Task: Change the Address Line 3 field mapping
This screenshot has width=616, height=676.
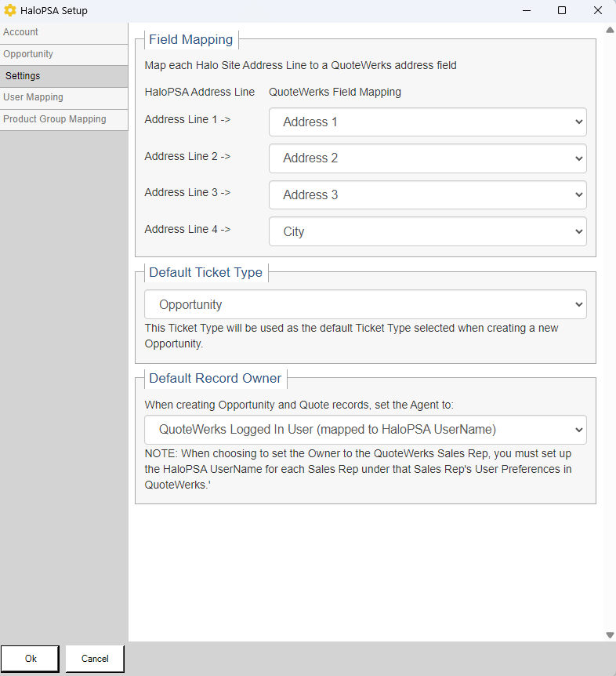Action: [427, 195]
